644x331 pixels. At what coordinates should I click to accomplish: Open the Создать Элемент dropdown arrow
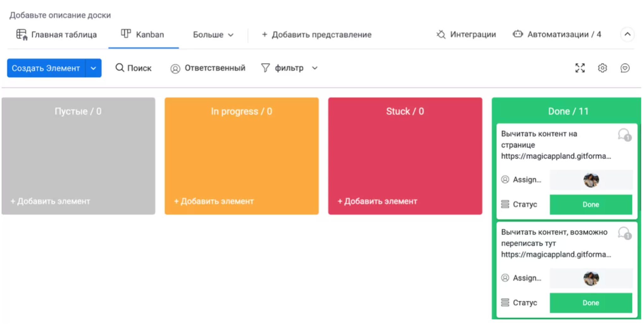93,68
